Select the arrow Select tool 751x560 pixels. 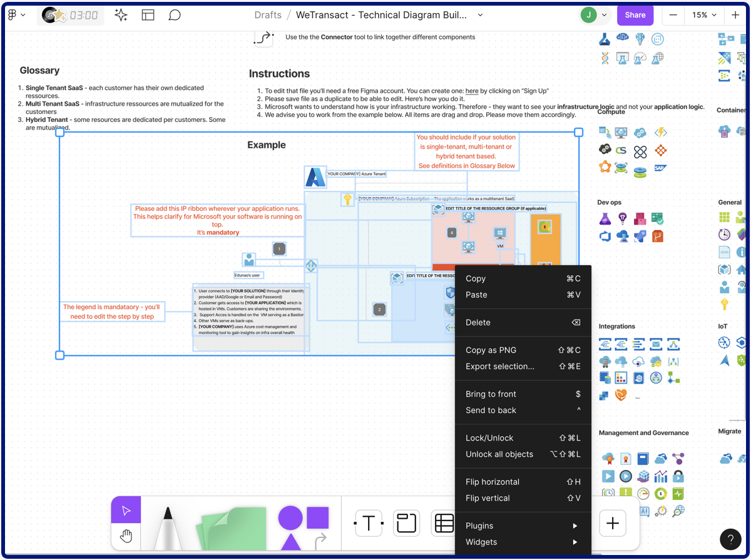pyautogui.click(x=126, y=510)
